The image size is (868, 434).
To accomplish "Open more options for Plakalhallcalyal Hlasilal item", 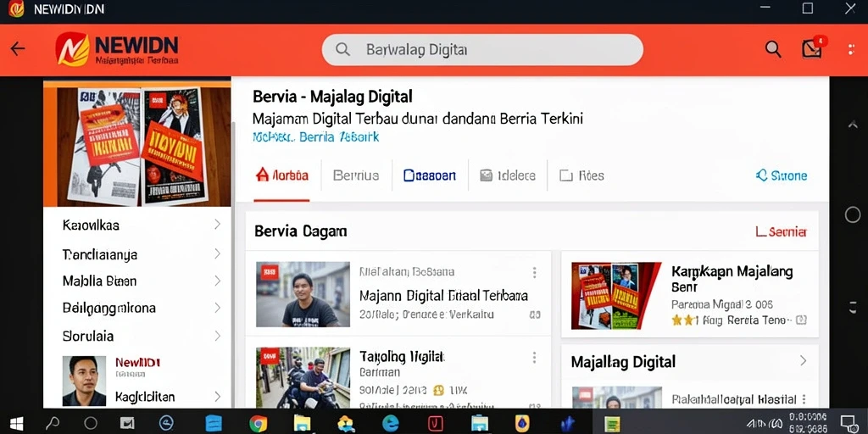I will [x=804, y=399].
